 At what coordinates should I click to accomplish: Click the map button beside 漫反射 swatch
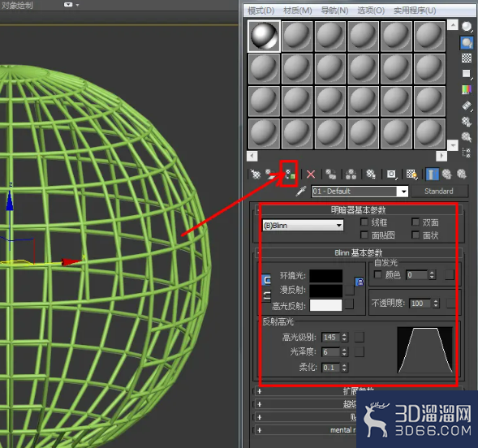349,290
